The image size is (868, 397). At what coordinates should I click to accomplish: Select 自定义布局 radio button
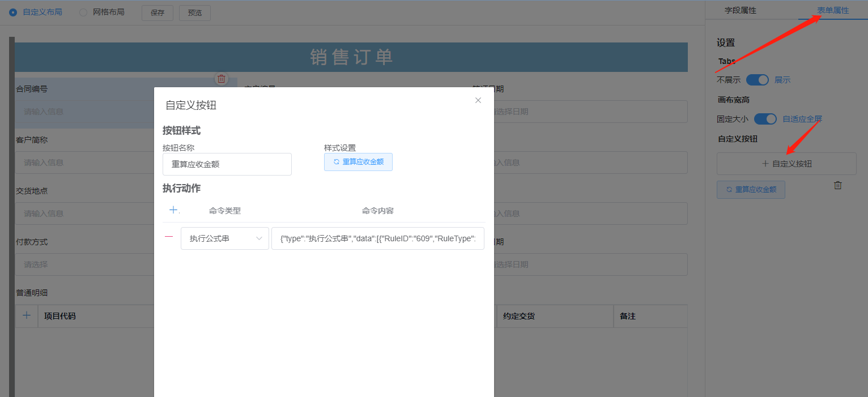13,12
